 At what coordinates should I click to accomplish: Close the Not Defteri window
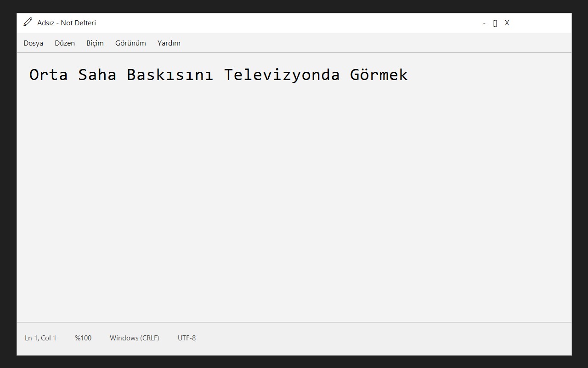tap(507, 23)
